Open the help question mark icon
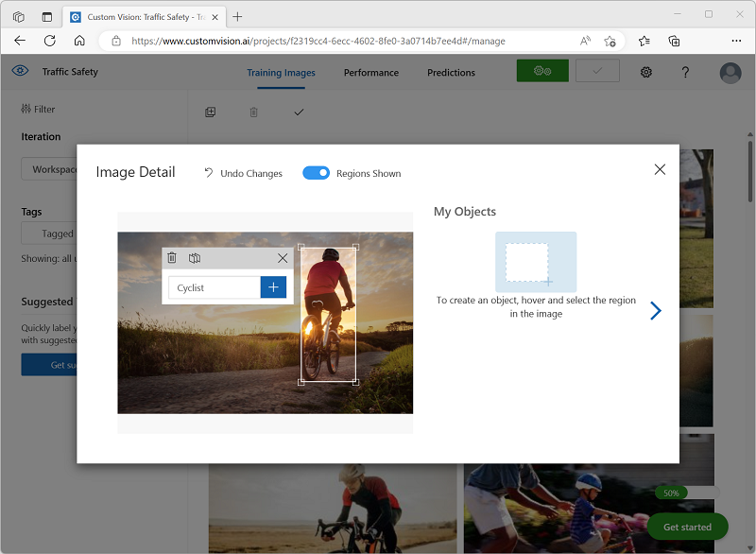This screenshot has height=554, width=756. tap(685, 73)
